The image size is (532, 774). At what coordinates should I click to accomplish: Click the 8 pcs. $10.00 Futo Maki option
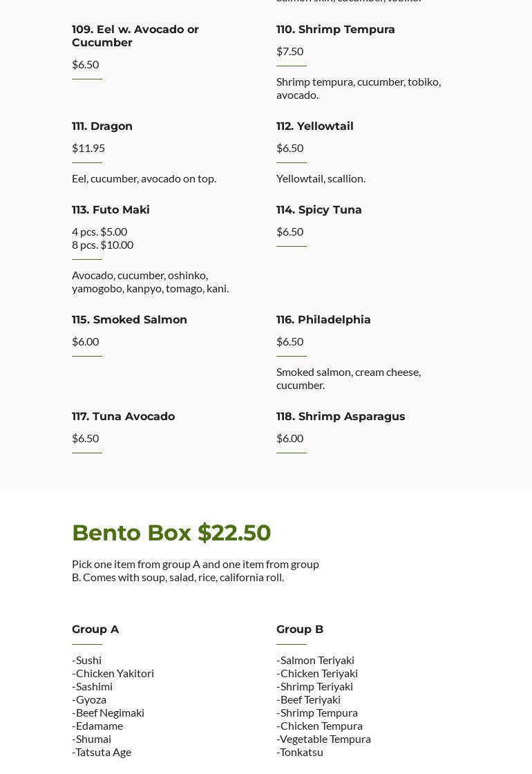click(x=102, y=245)
